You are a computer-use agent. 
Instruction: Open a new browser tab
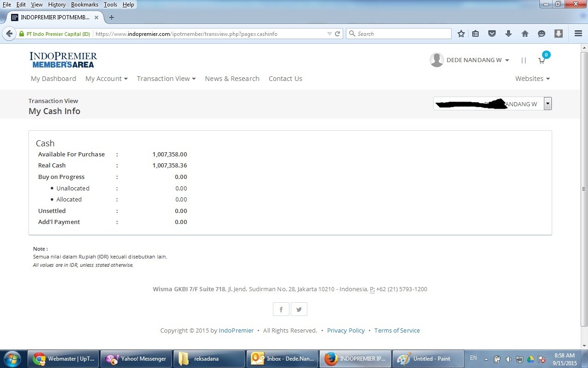point(111,17)
